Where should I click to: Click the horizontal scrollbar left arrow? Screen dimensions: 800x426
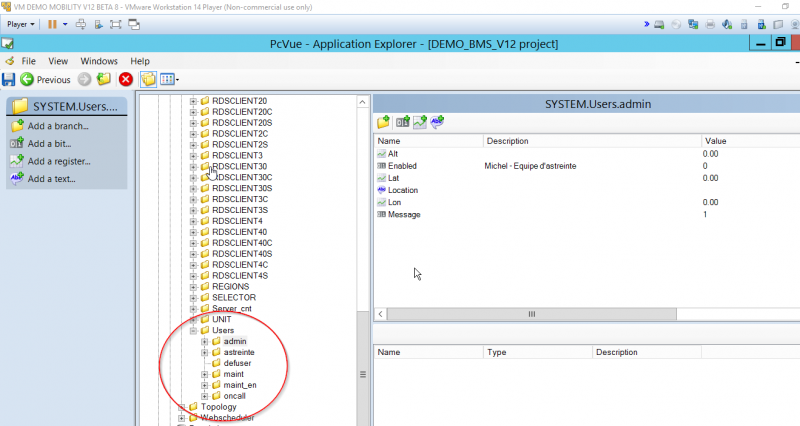click(381, 314)
